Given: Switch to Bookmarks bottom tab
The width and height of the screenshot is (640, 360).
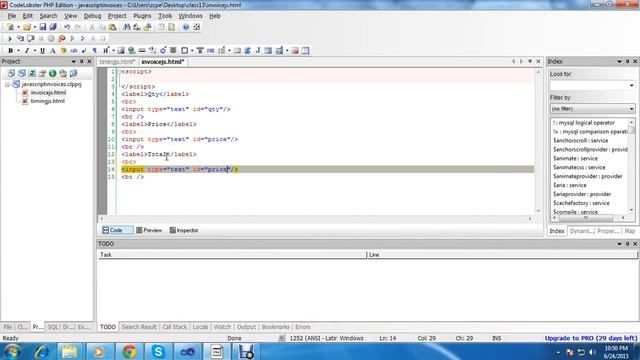Looking at the screenshot, I should [x=276, y=327].
